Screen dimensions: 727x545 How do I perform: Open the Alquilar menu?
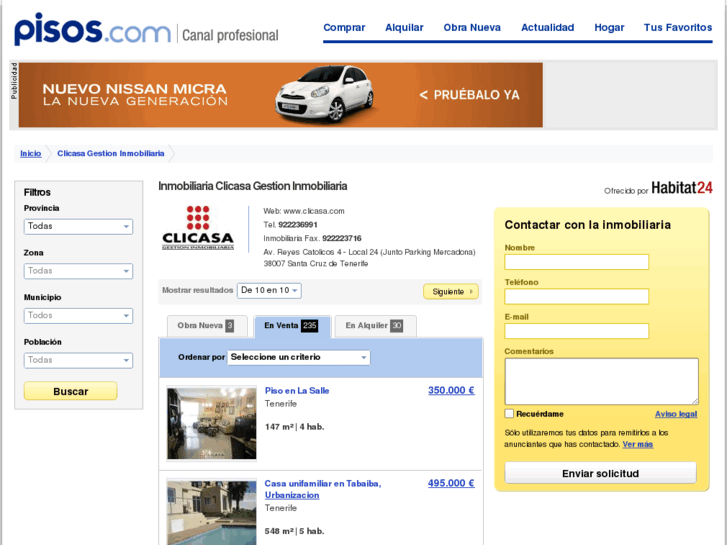click(x=404, y=27)
